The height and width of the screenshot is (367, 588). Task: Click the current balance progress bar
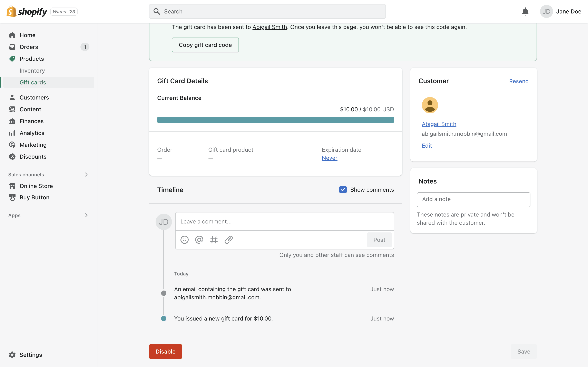(x=275, y=120)
